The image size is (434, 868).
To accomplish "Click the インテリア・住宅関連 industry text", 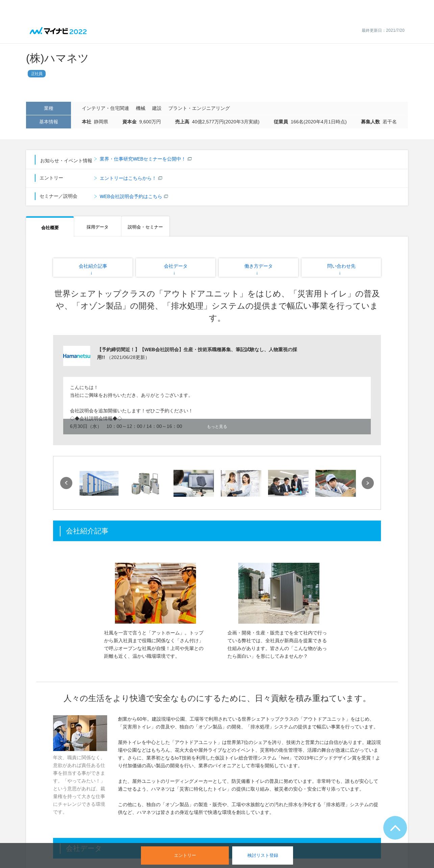I will (105, 108).
